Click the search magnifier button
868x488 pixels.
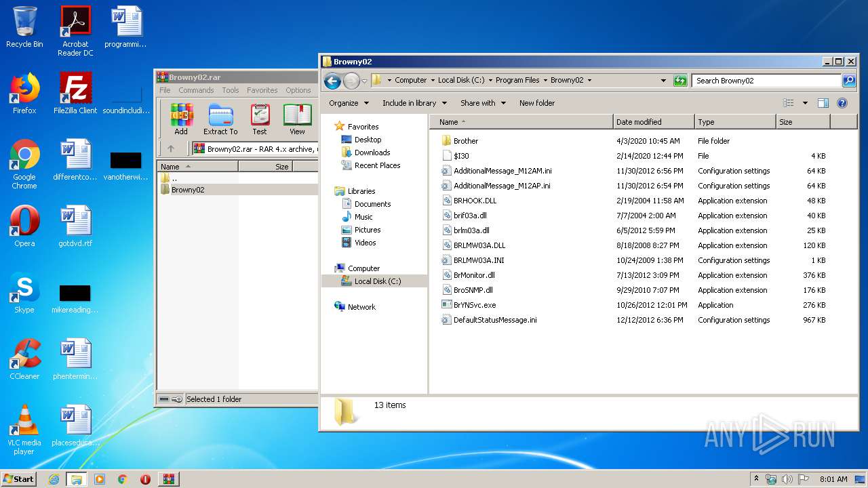[x=848, y=81]
